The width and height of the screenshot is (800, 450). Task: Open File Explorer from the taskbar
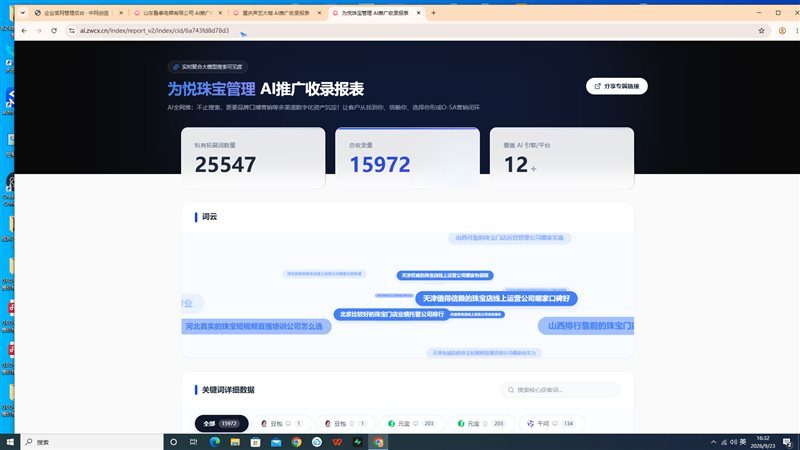[235, 442]
